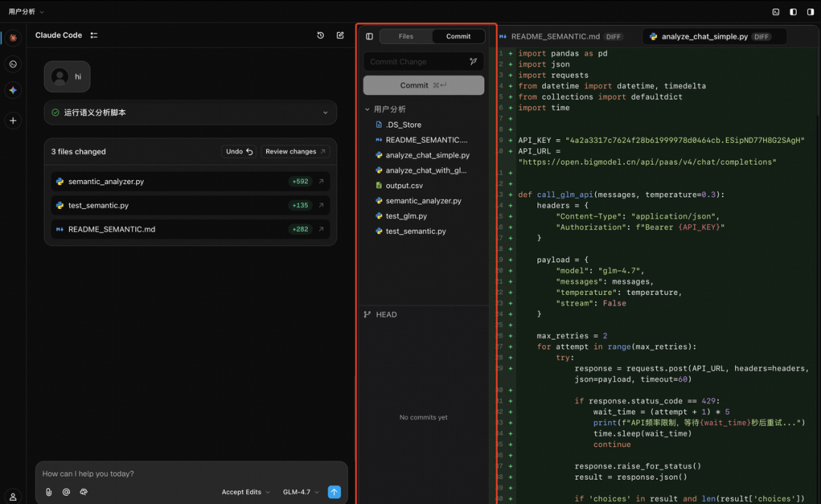Open test_semantic.py in changed files list
821x504 pixels.
pyautogui.click(x=190, y=205)
